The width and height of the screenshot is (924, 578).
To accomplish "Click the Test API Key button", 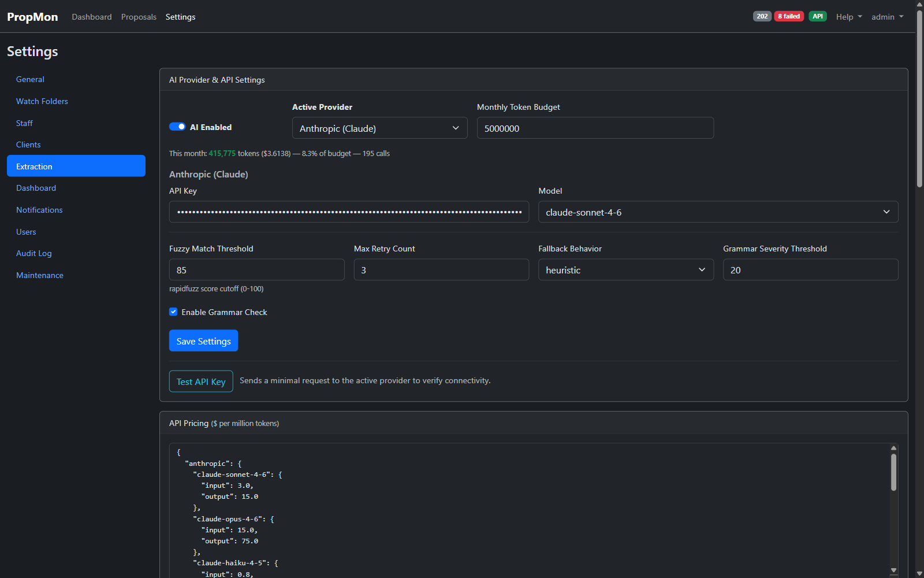I will click(201, 381).
